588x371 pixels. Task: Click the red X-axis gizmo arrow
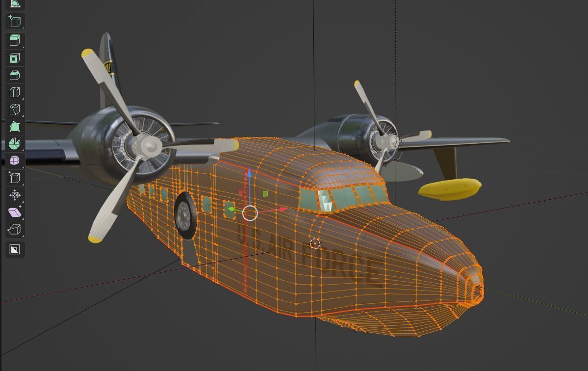click(x=282, y=210)
